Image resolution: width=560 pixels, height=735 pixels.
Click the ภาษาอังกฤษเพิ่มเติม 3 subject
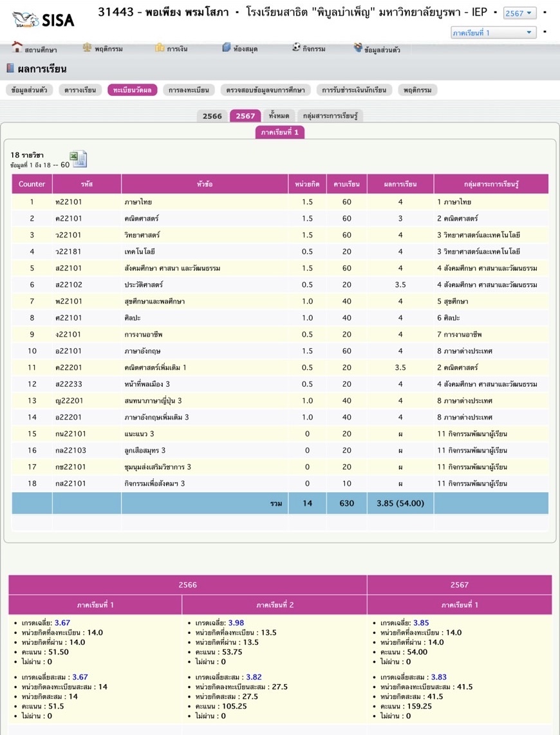pyautogui.click(x=156, y=417)
